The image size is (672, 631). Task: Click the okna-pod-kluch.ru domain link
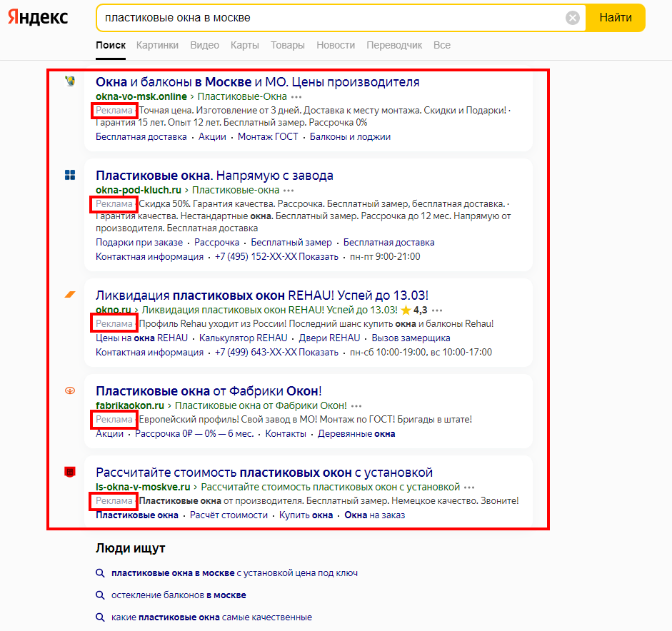click(139, 190)
